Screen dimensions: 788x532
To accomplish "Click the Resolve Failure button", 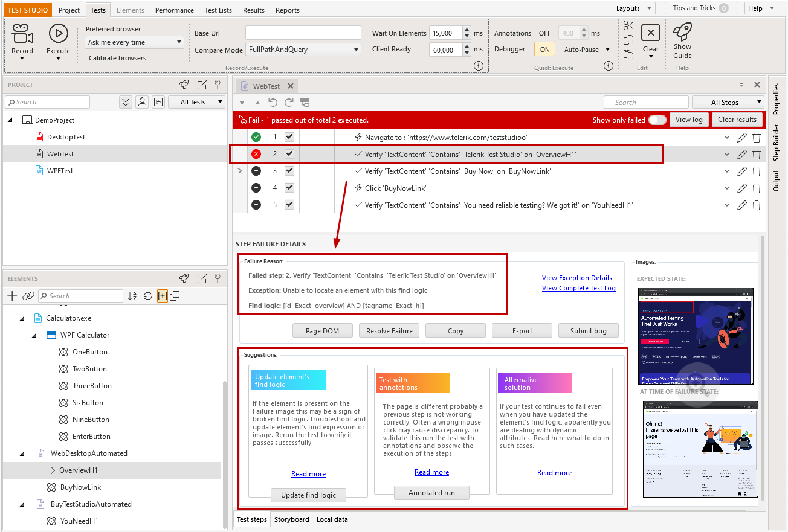I will pyautogui.click(x=389, y=331).
